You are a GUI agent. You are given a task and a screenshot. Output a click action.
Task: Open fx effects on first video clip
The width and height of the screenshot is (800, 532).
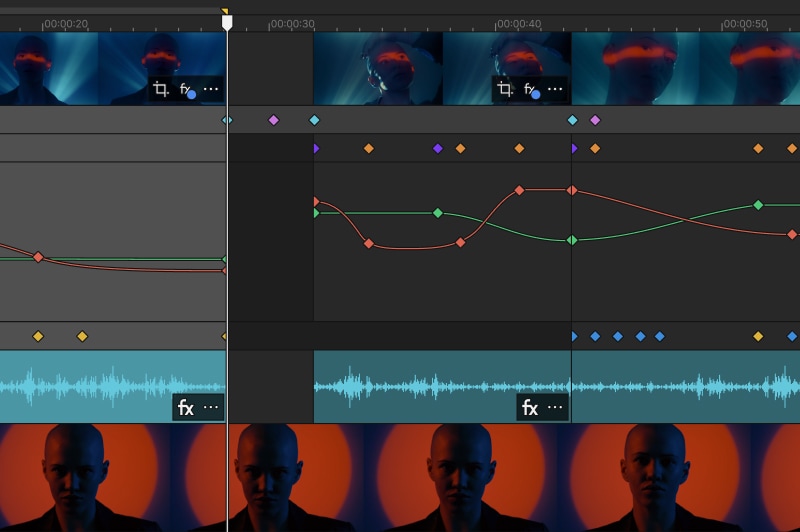tap(187, 90)
